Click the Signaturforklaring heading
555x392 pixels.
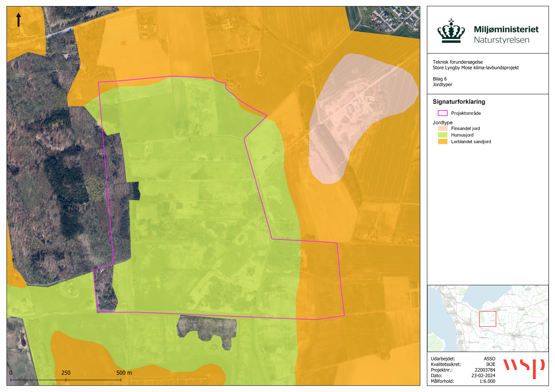click(x=459, y=102)
